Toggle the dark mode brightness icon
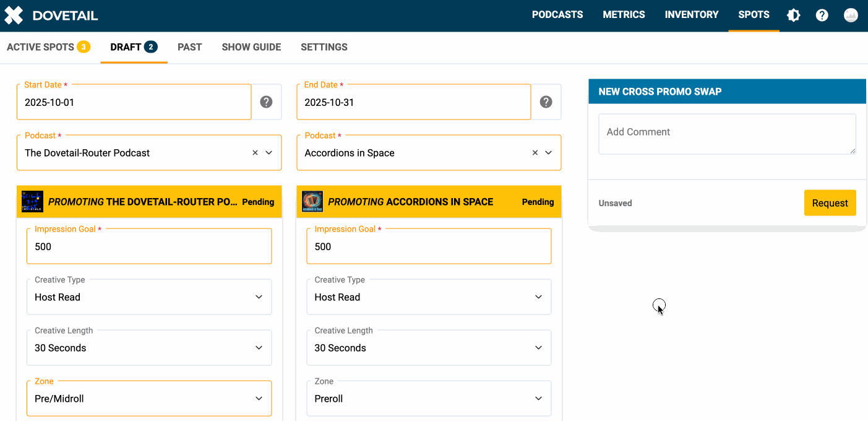 [793, 15]
